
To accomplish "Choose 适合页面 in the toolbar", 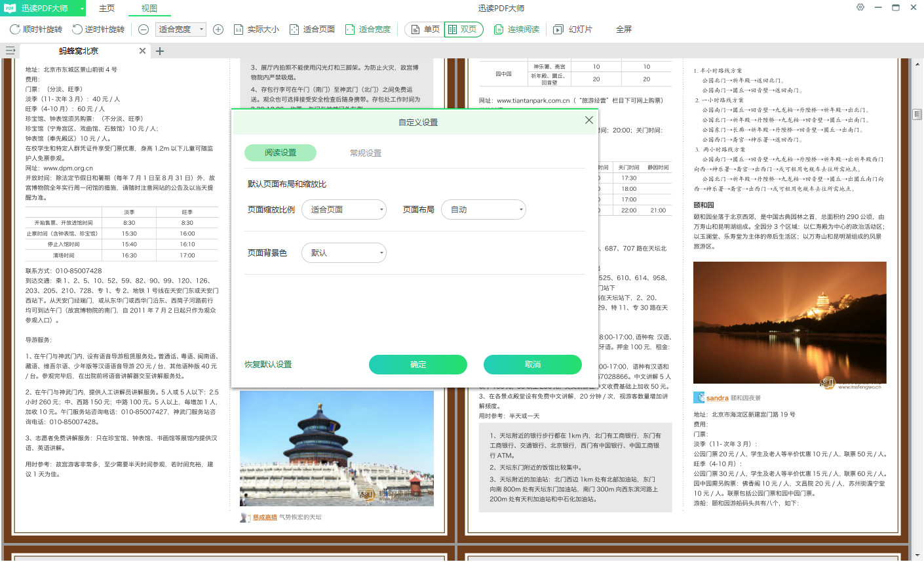I will [x=312, y=30].
